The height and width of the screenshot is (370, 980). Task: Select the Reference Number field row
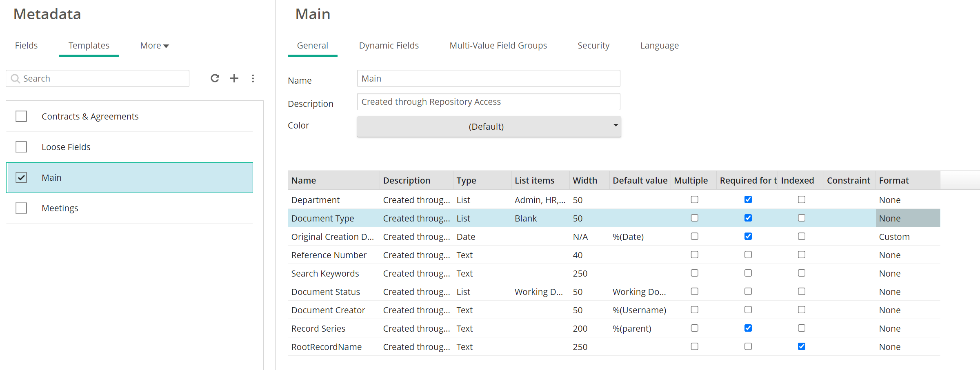(329, 255)
